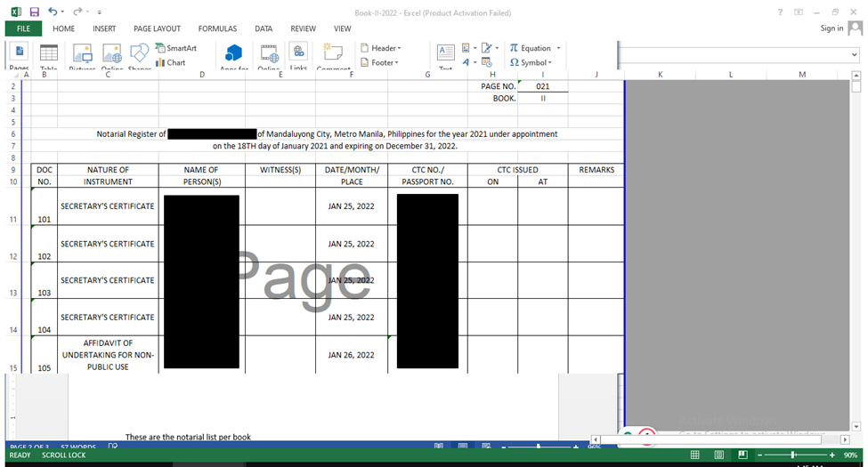
Task: Open Excel Help question mark
Action: 780,12
